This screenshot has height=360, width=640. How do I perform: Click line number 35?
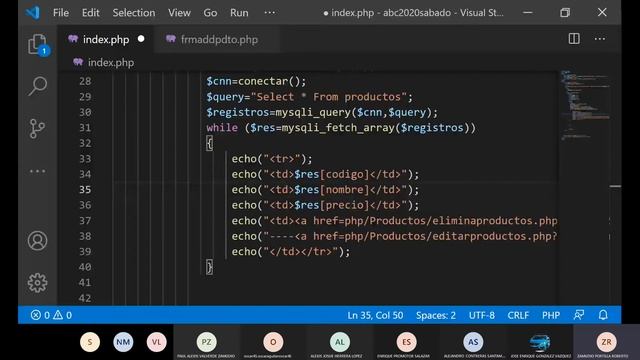tap(85, 190)
